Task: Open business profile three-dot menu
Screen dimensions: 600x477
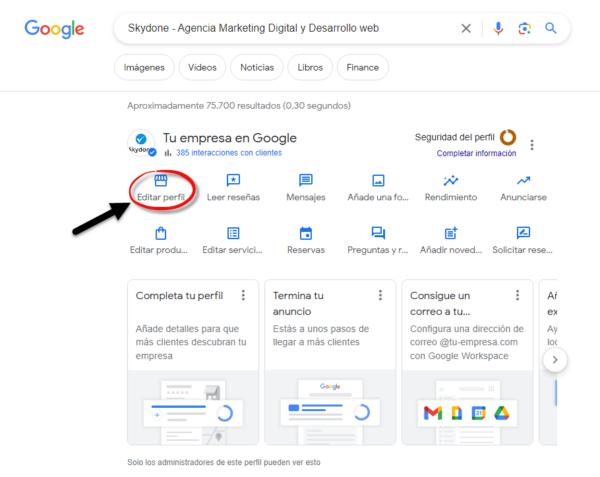Action: 532,145
